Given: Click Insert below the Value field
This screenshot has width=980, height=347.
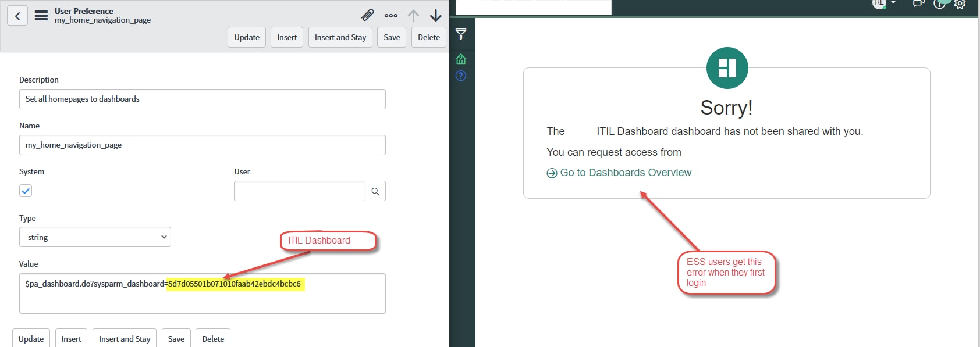Looking at the screenshot, I should (x=72, y=339).
